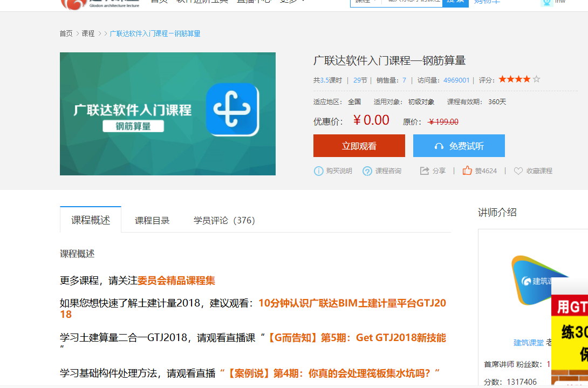Click the 360天 validity value
The width and height of the screenshot is (588, 388).
(497, 102)
